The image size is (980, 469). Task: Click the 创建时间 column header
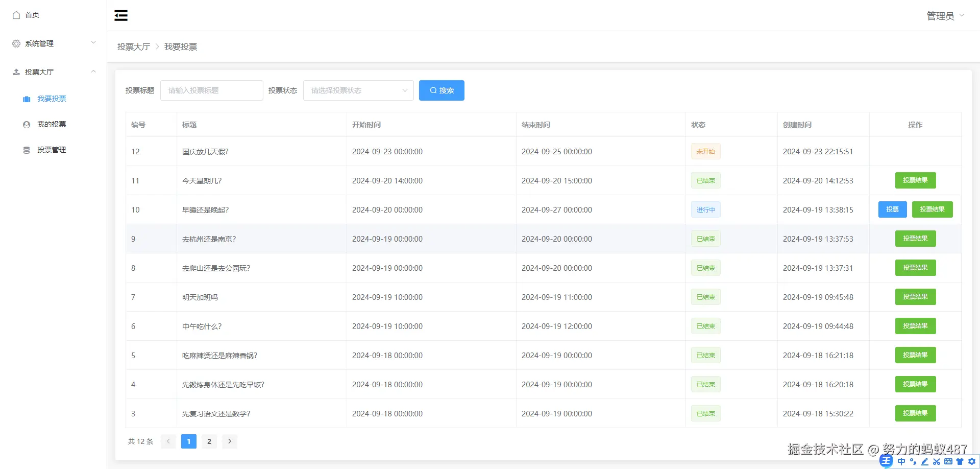click(x=797, y=125)
